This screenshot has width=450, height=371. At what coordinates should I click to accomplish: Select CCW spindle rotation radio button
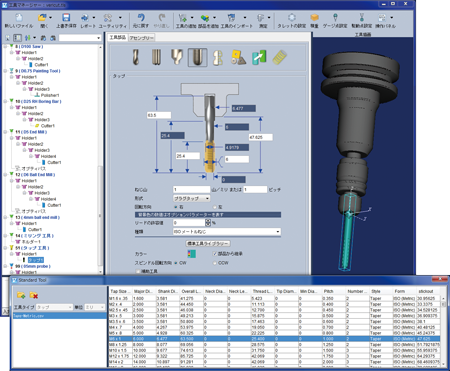click(215, 263)
